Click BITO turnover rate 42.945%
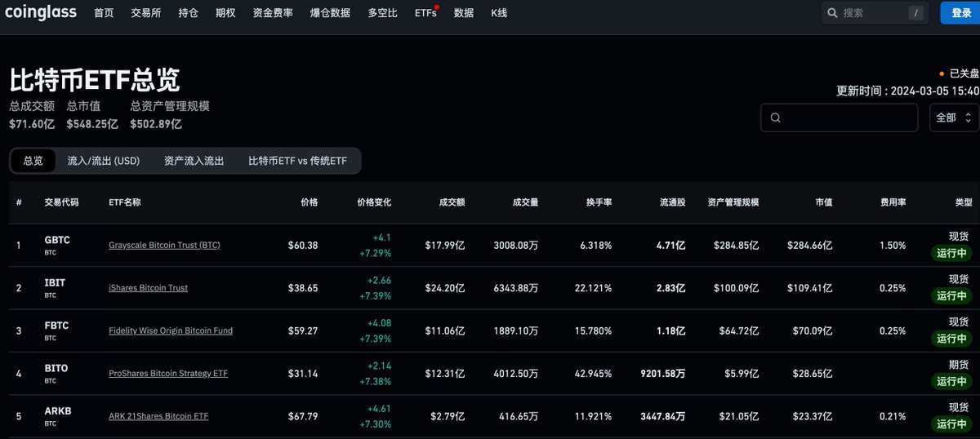Image resolution: width=980 pixels, height=439 pixels. [594, 373]
